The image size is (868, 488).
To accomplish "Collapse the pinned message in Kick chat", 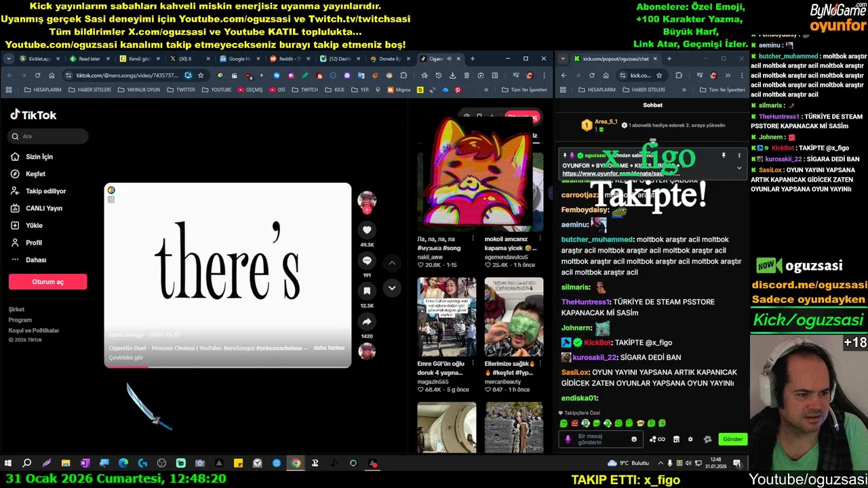I will 739,167.
